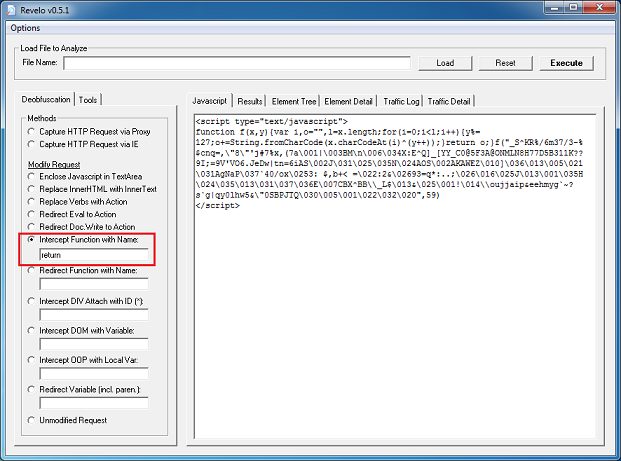Choose Enclose Javascript in TextArea option
Image resolution: width=621 pixels, height=461 pixels.
click(x=33, y=175)
